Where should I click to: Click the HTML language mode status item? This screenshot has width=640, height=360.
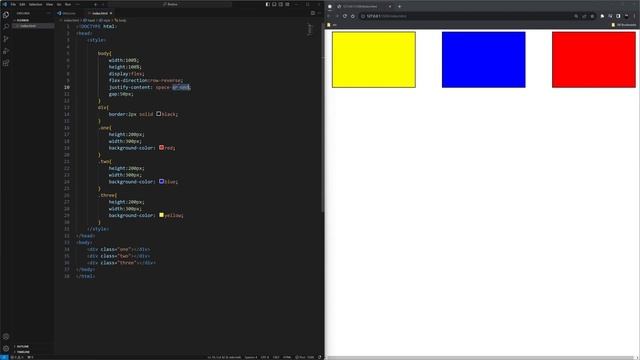point(287,357)
